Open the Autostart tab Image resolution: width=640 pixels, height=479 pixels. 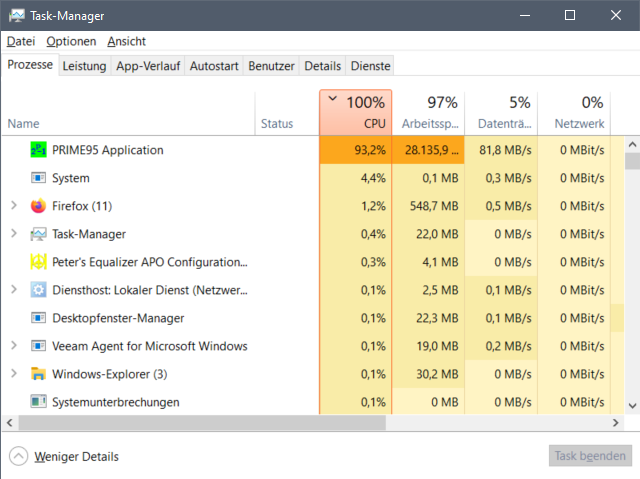pyautogui.click(x=214, y=66)
